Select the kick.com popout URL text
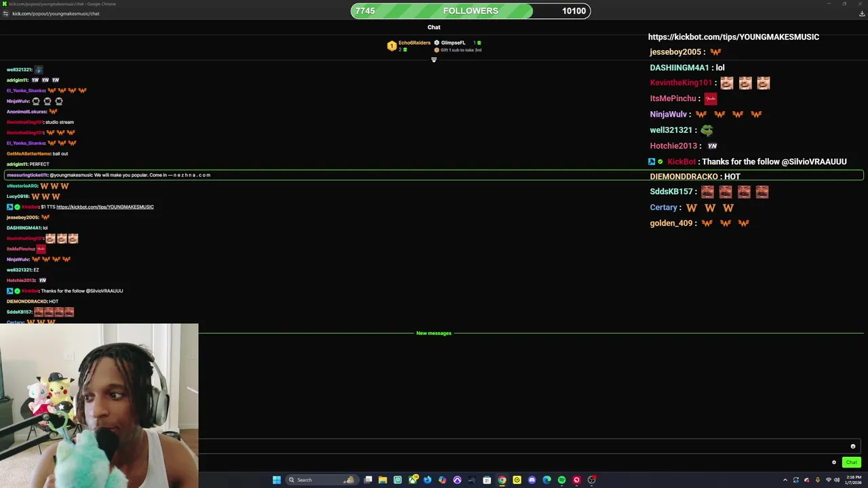The height and width of the screenshot is (488, 868). [x=56, y=14]
